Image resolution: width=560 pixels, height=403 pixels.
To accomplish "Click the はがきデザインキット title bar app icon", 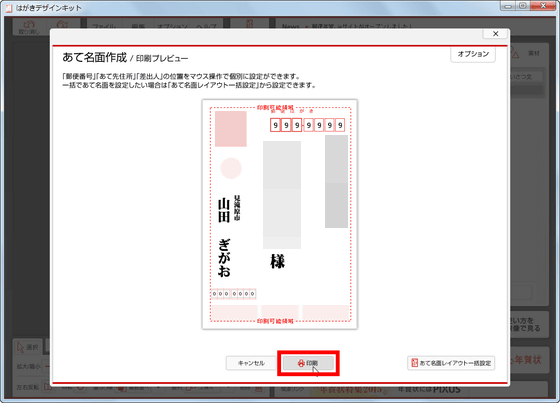I will [x=9, y=8].
